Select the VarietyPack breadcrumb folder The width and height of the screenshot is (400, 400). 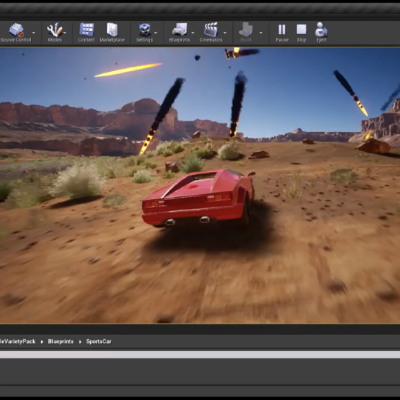coord(17,341)
